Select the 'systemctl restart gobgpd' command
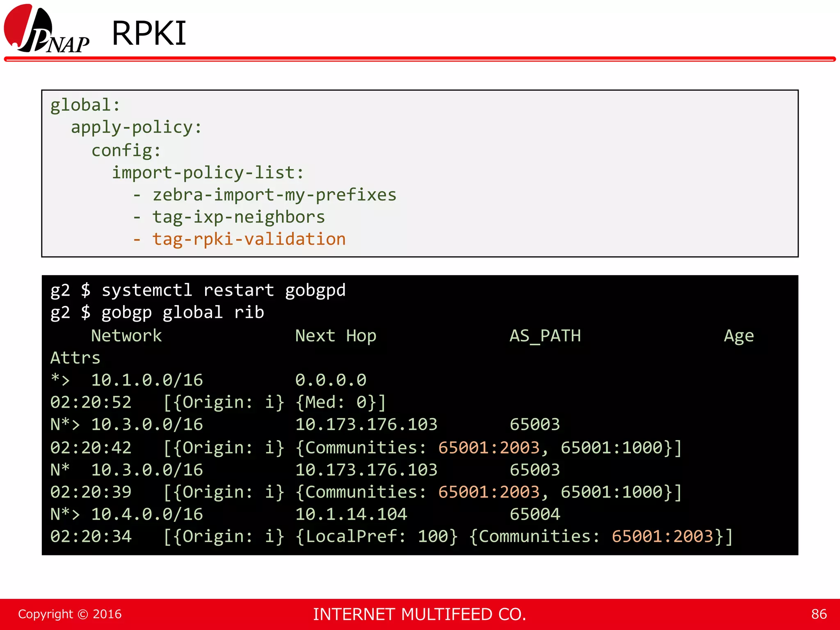 tap(224, 290)
